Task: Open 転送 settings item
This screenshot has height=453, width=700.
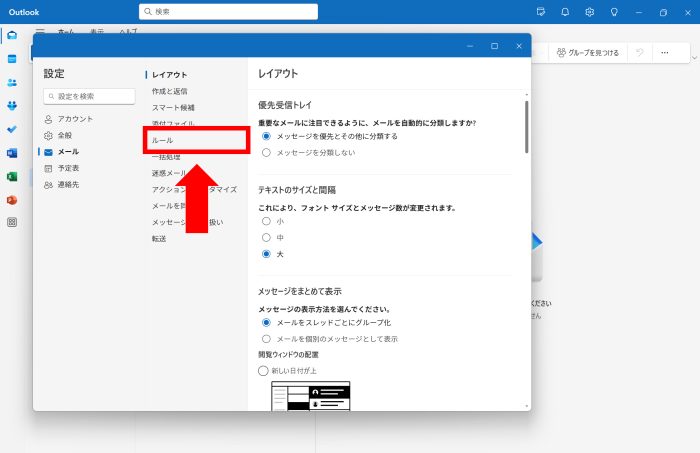Action: coord(159,239)
